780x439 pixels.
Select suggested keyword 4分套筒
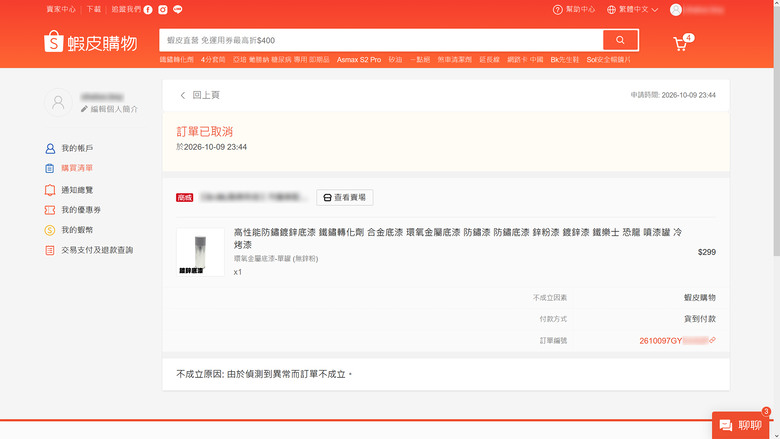213,60
